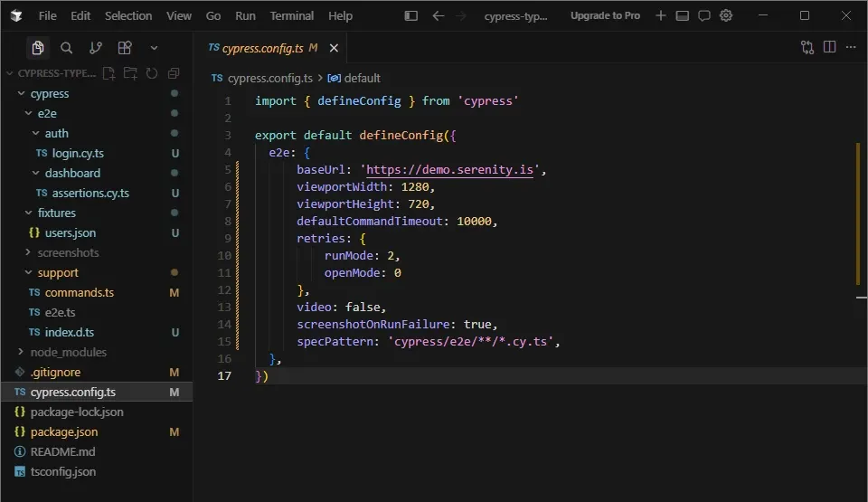
Task: Create a new file in explorer
Action: pos(109,73)
